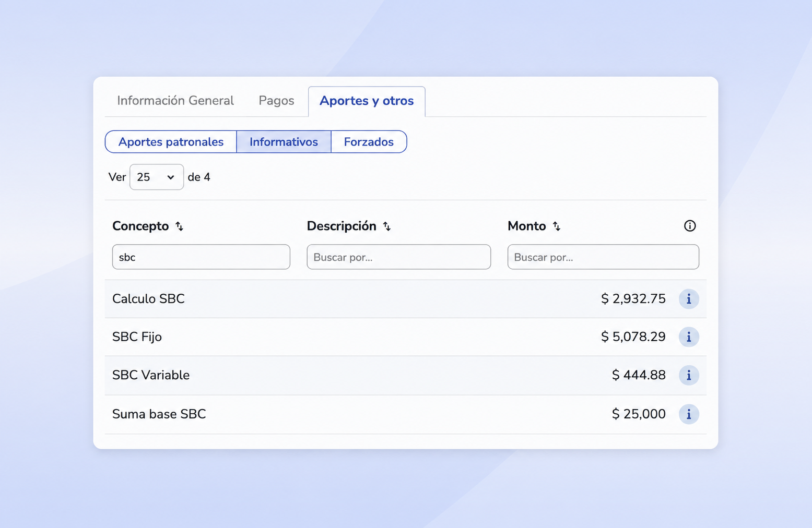Sort by Monto column arrows
The image size is (812, 528).
(x=557, y=226)
